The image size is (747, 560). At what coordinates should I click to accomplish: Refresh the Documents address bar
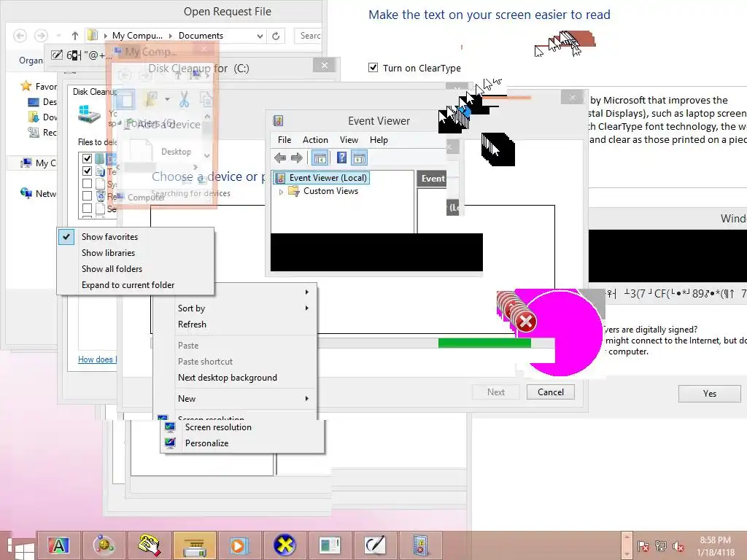click(276, 36)
